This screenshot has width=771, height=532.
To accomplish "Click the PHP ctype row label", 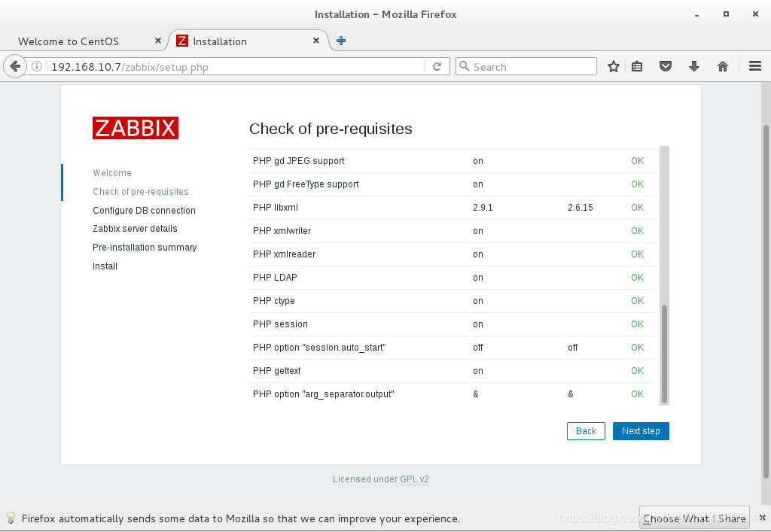I will 274,301.
